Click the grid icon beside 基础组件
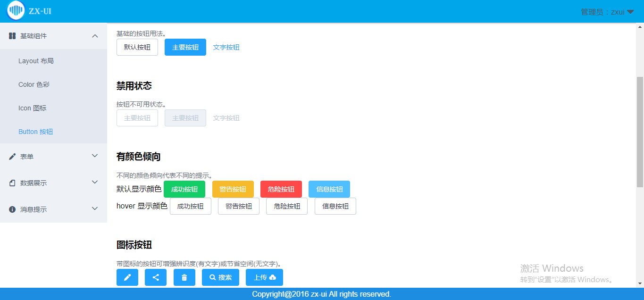This screenshot has width=644, height=300. coord(12,36)
